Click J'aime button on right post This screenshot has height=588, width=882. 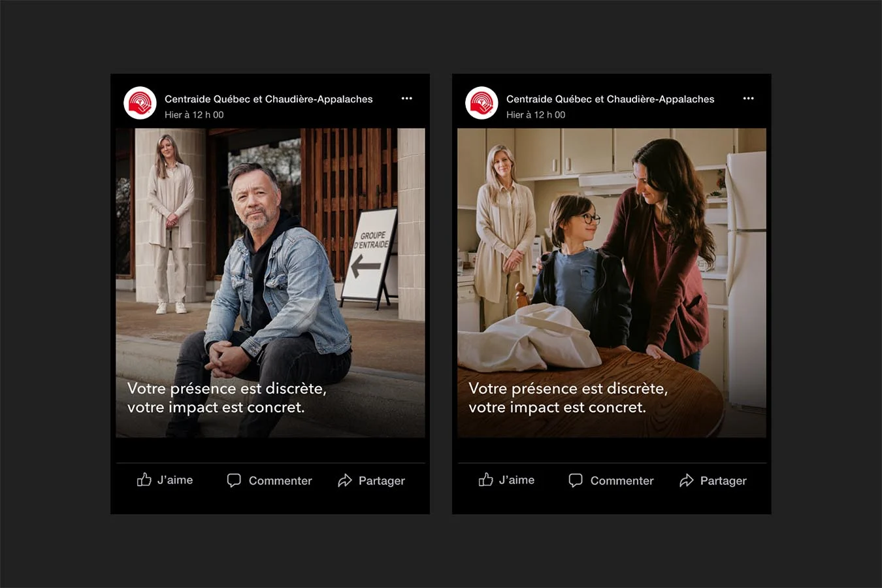506,480
